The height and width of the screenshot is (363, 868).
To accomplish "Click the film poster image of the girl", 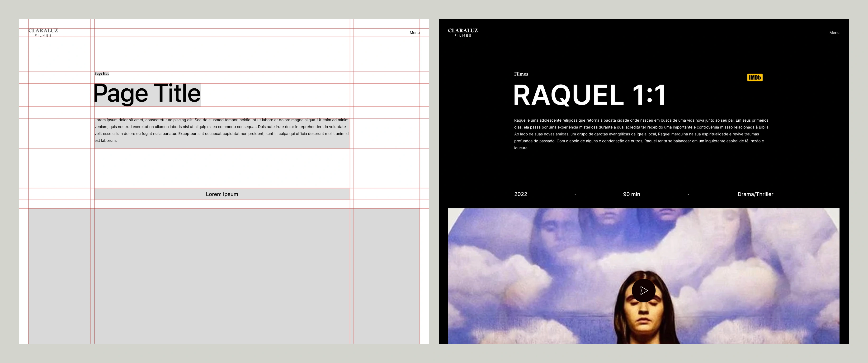I will coord(644,276).
